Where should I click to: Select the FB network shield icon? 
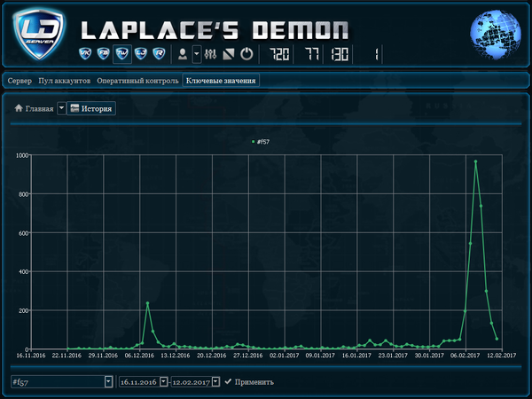tap(103, 53)
